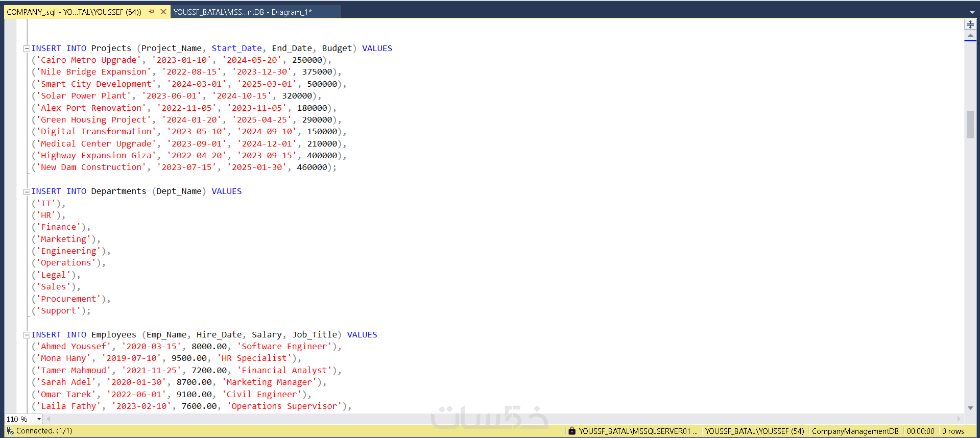Click the 'Ahmed Youssef' employee name

tap(74, 347)
